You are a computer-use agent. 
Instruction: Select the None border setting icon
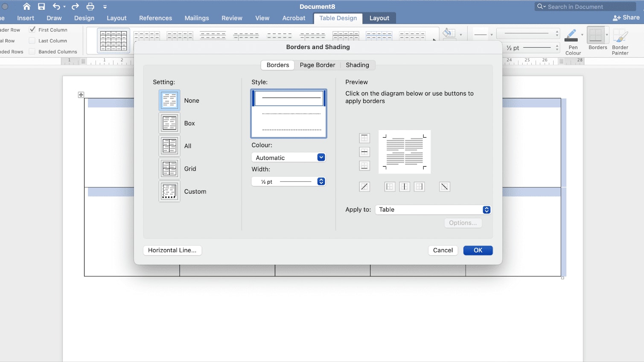[169, 100]
